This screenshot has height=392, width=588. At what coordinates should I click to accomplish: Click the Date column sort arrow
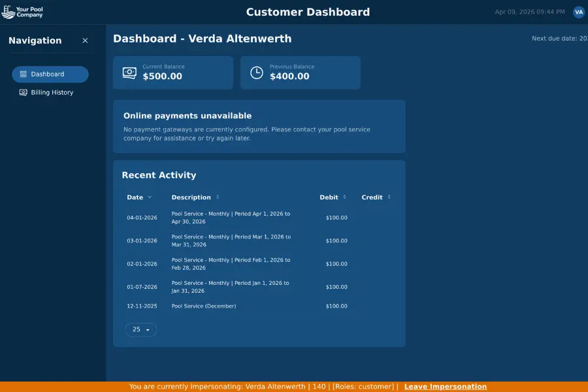pos(150,197)
